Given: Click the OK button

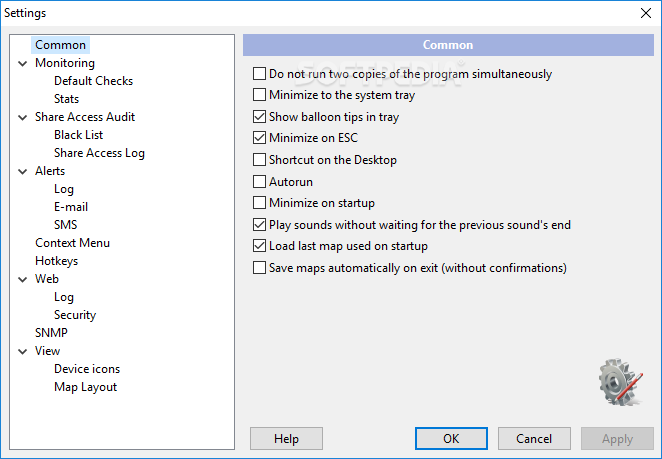Looking at the screenshot, I should (x=451, y=438).
